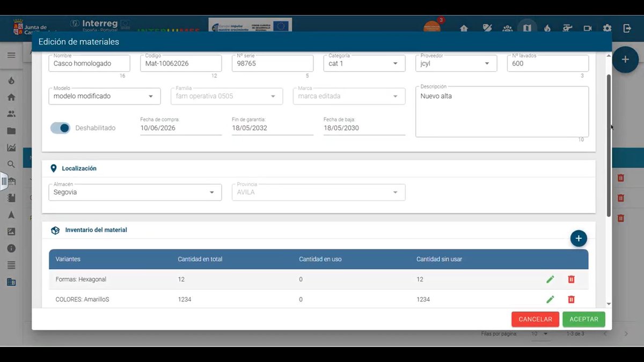Click the Fin de garantía date field
The image size is (644, 362).
[273, 128]
